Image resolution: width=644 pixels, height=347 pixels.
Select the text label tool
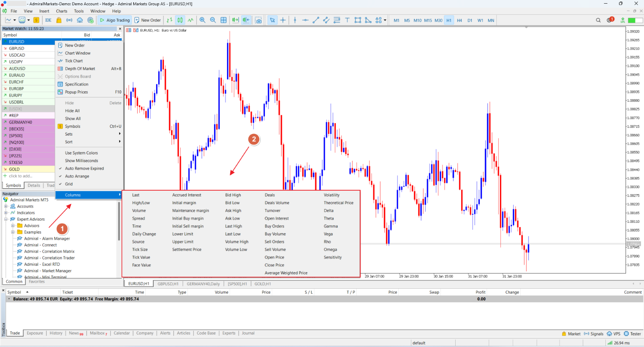(347, 20)
